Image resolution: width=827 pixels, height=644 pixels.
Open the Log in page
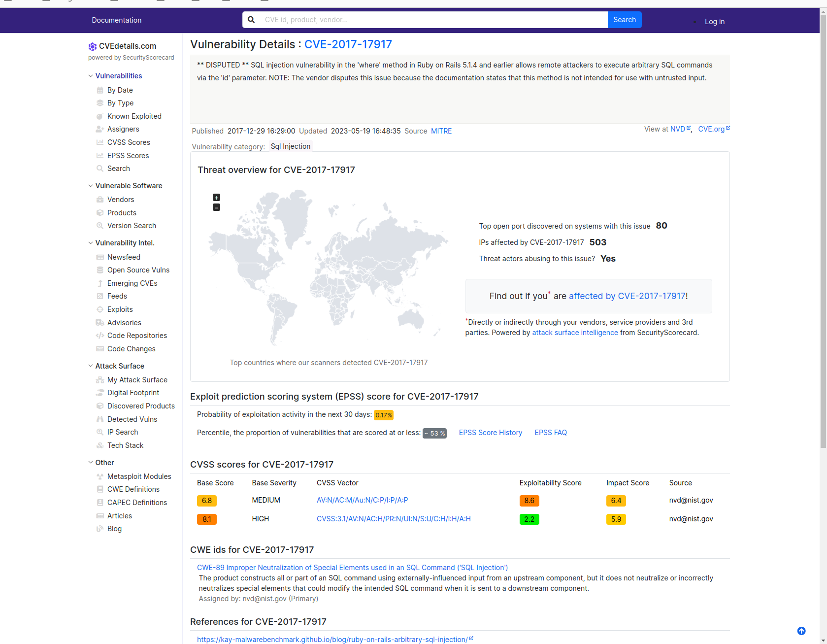pyautogui.click(x=715, y=22)
